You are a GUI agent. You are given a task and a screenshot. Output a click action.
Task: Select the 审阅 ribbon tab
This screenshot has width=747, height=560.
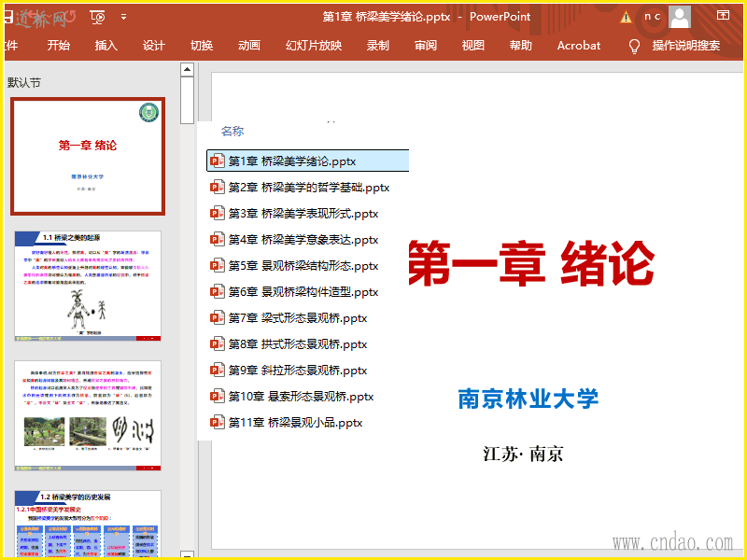coord(426,46)
